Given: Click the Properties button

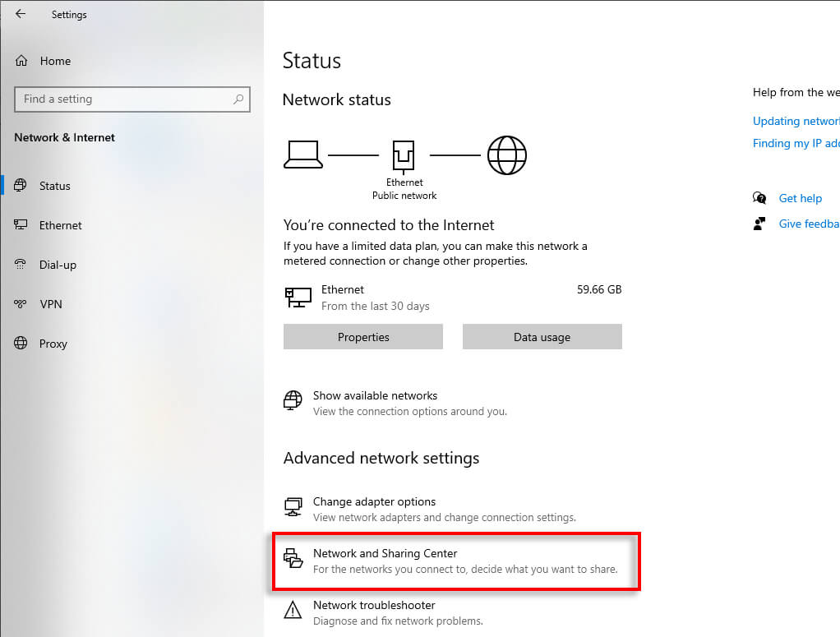Looking at the screenshot, I should tap(363, 336).
